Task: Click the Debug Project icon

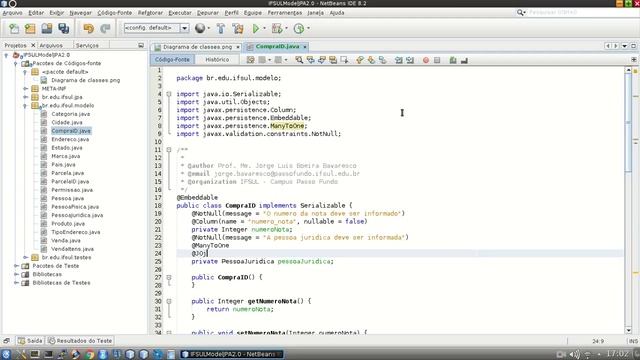Action: [277, 28]
